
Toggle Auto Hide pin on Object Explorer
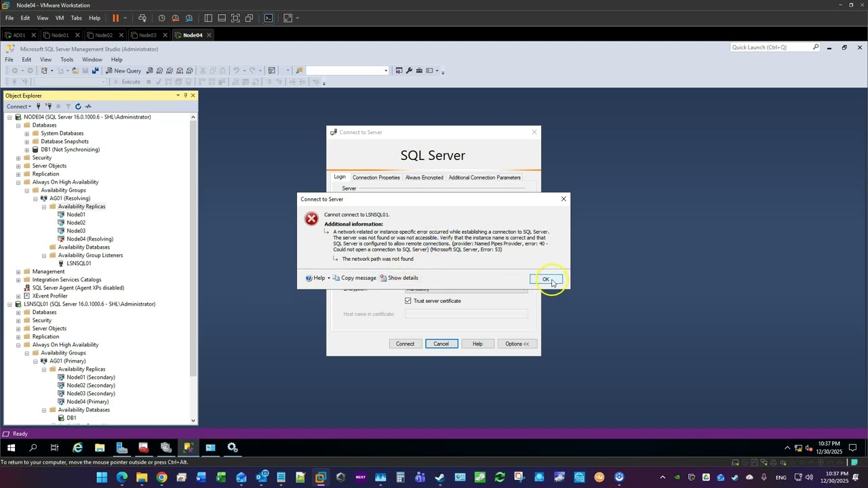[x=185, y=96]
